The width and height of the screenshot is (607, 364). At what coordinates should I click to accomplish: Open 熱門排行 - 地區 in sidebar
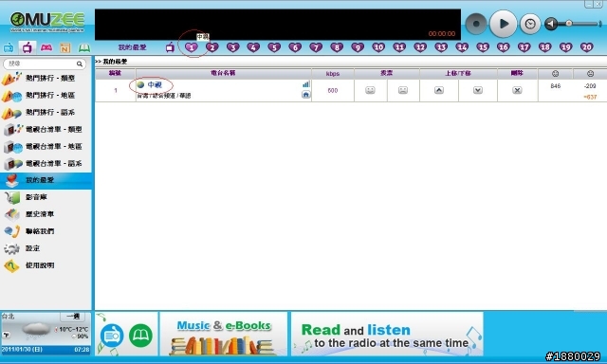click(x=46, y=95)
